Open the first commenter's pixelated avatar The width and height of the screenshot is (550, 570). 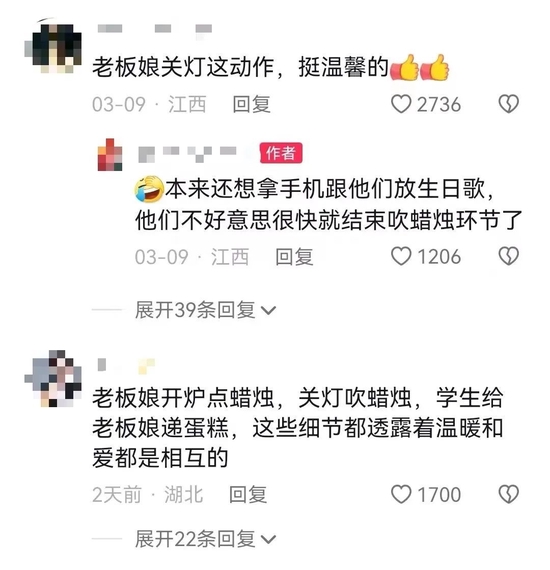pos(53,47)
